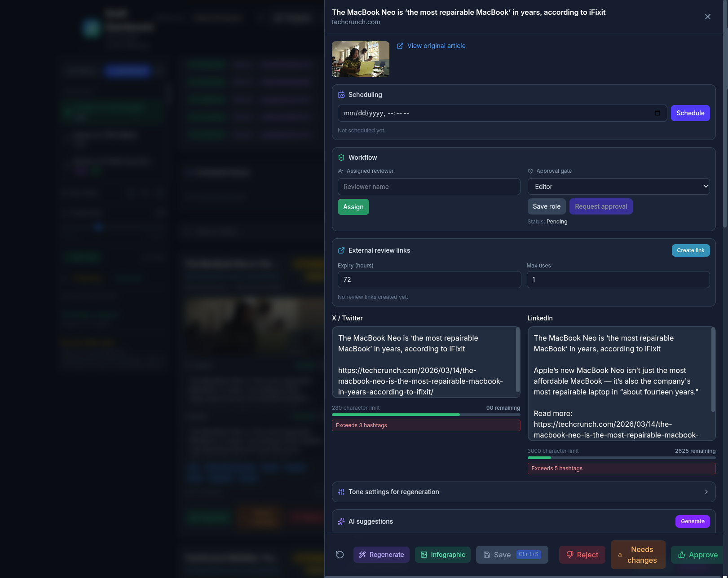The width and height of the screenshot is (728, 578).
Task: Click the AI suggestions sparkles icon
Action: (341, 521)
